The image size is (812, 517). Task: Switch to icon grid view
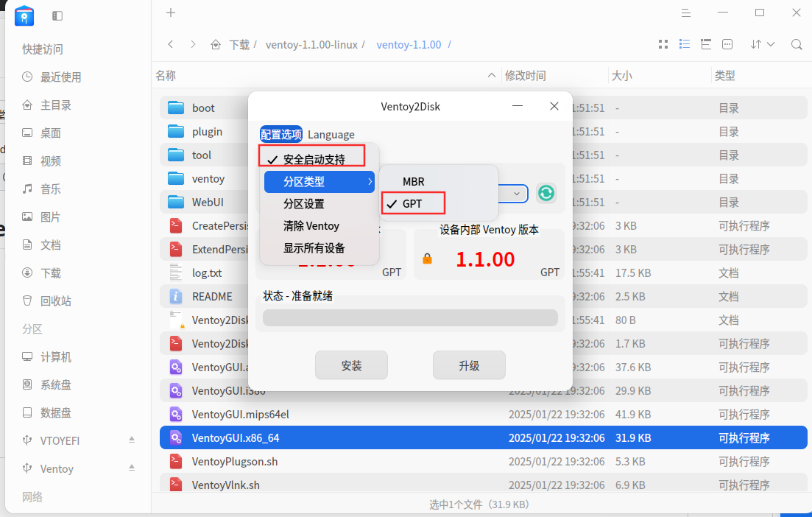click(663, 44)
